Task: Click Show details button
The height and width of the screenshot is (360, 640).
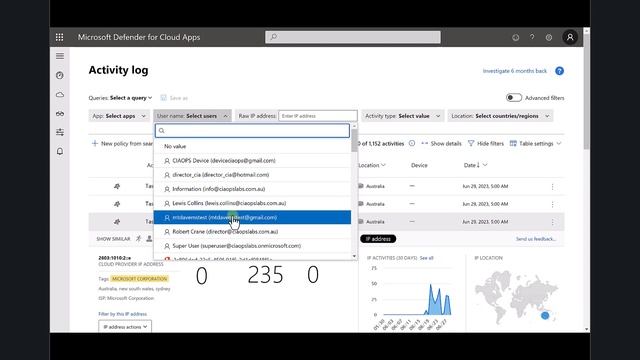Action: point(441,144)
